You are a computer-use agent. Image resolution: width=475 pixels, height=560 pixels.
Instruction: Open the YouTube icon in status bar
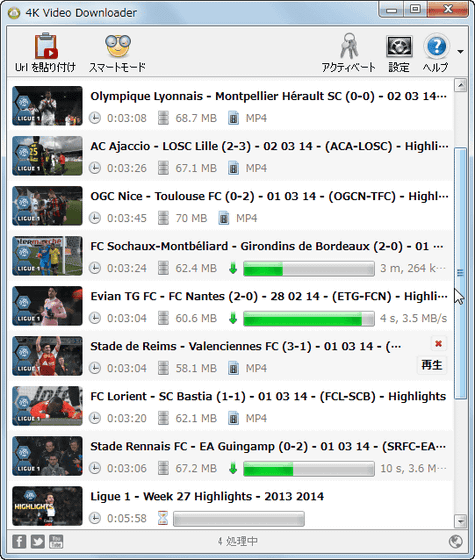point(56,541)
